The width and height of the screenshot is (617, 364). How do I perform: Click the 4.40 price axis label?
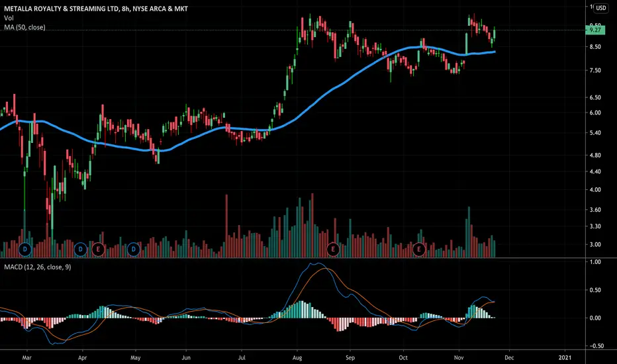(x=595, y=171)
